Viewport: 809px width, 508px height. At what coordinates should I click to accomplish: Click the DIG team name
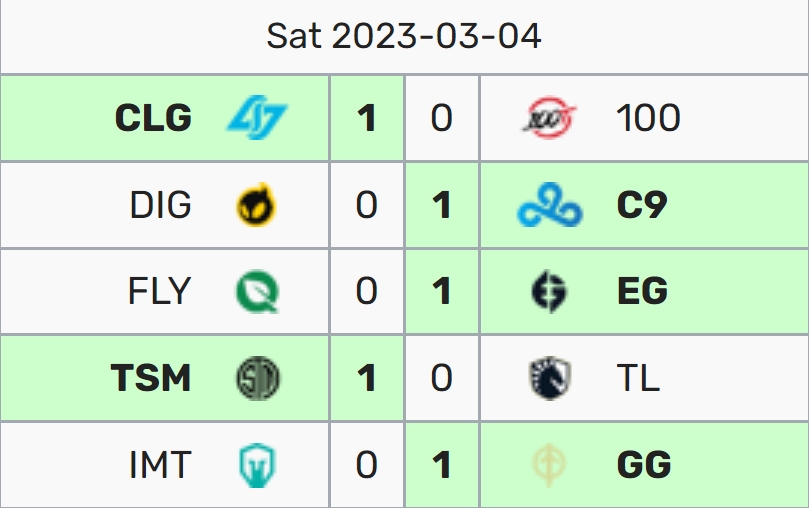point(160,206)
